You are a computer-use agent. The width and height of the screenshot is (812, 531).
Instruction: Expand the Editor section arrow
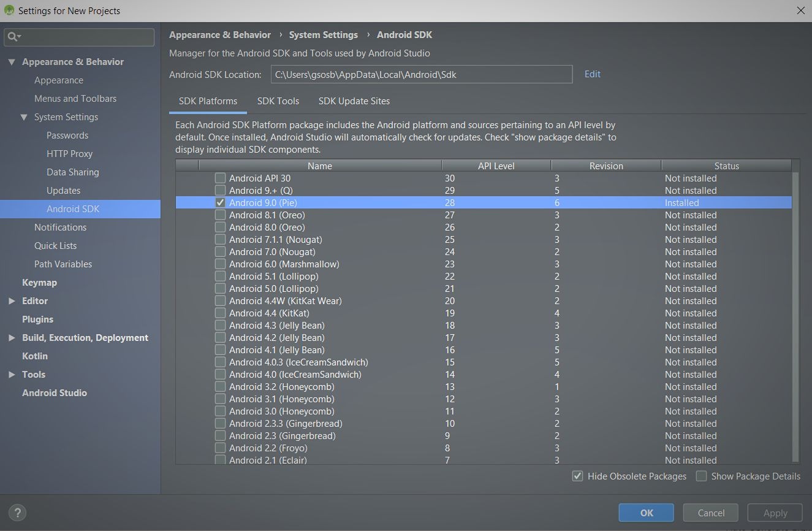12,301
